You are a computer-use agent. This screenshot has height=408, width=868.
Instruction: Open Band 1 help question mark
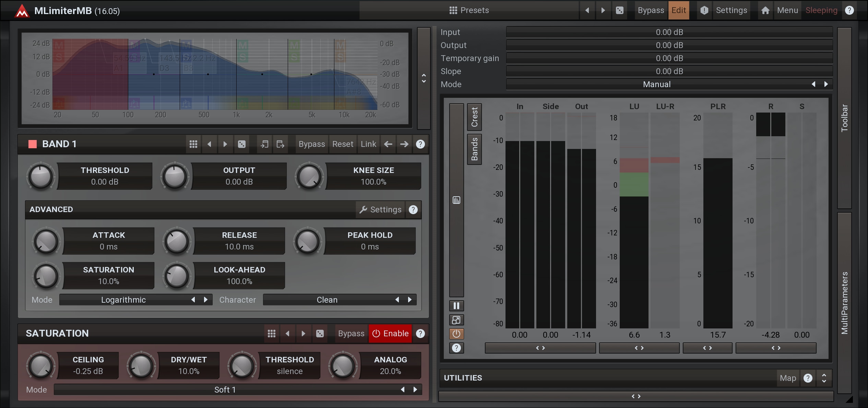coord(420,144)
